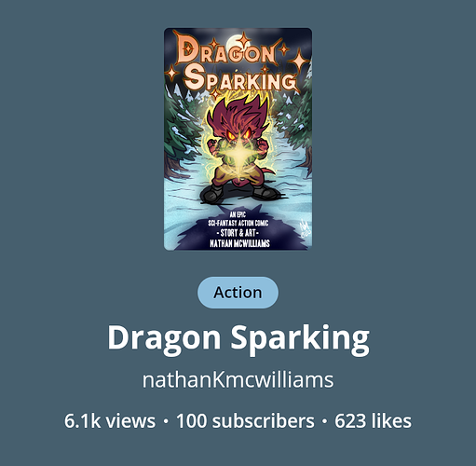
Task: Open the Dragon Sparking series title
Action: point(238,338)
